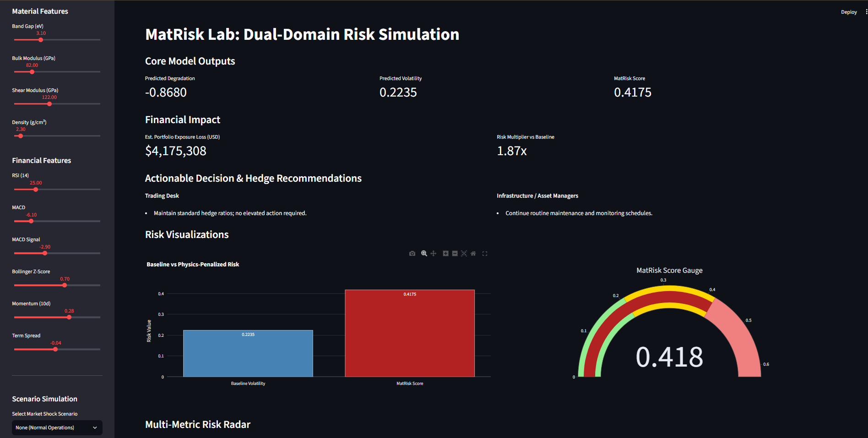Screen dimensions: 868x438
Task: Click the MACD slider handle at -6.10
Action: 31,221
